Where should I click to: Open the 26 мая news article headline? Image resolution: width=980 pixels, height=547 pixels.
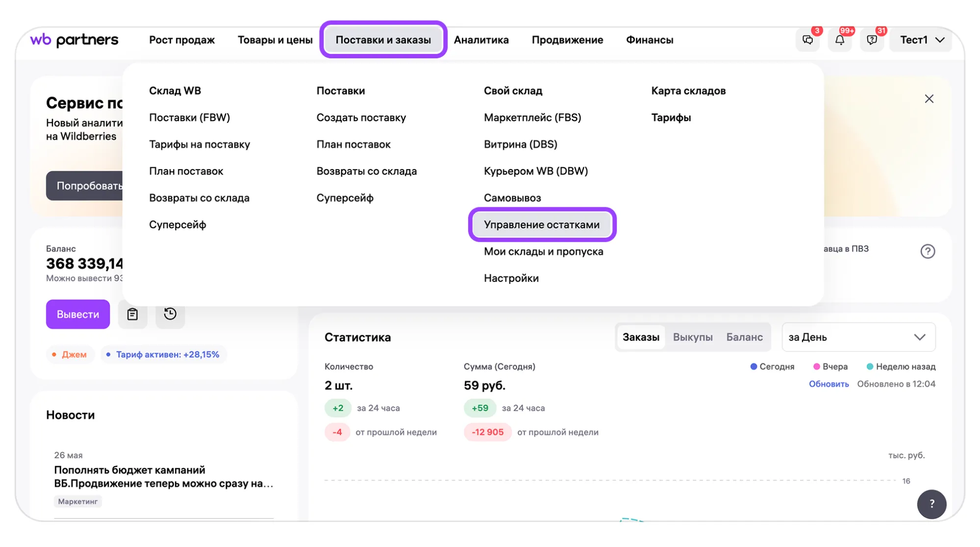(x=164, y=476)
